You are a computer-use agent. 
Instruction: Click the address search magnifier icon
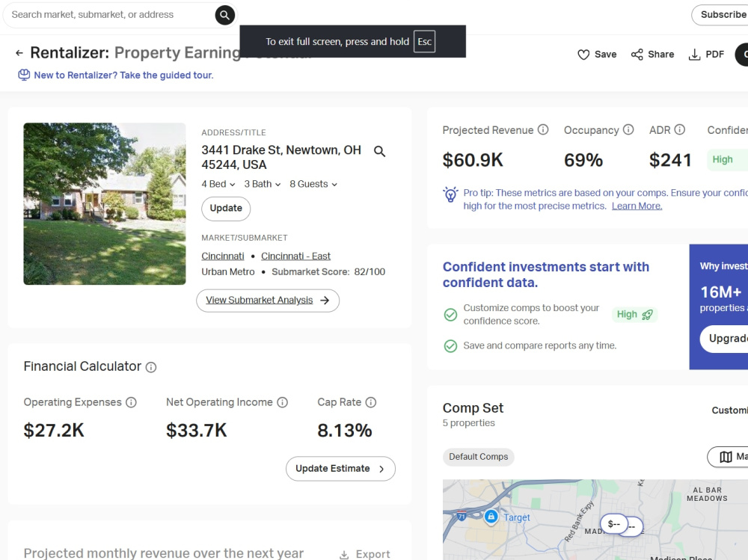click(x=379, y=152)
